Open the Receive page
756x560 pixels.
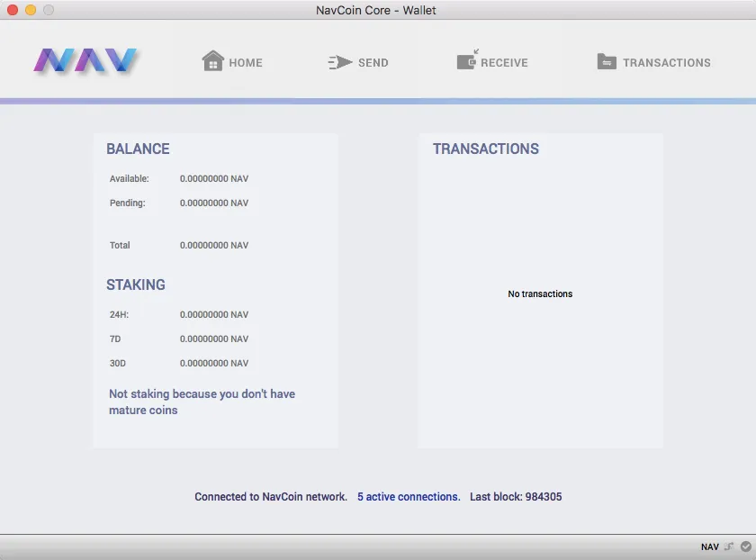(492, 60)
